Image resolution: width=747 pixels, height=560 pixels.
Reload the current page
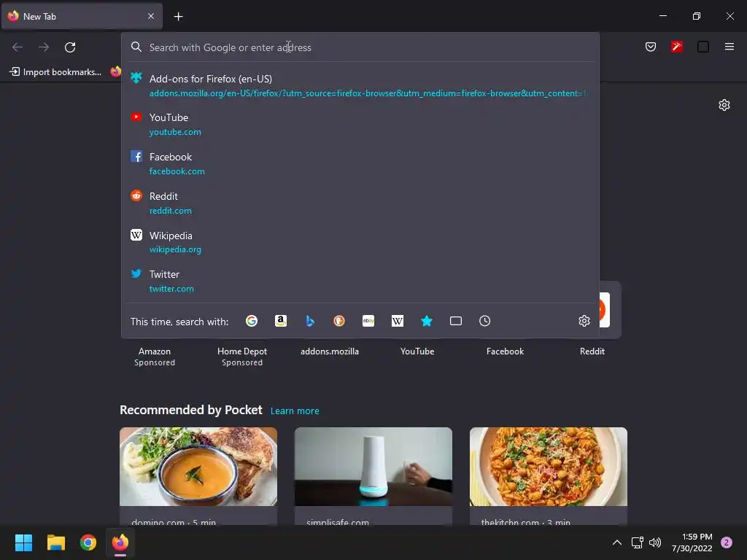(70, 47)
